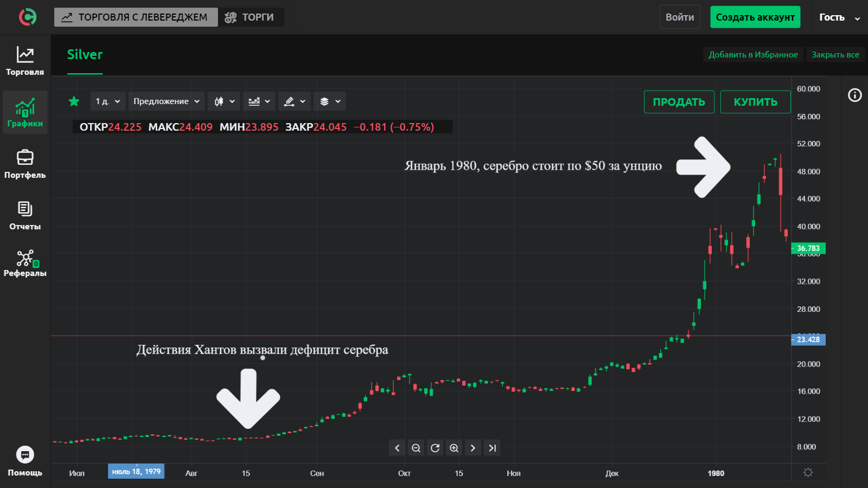868x488 pixels.
Task: Click the ПРОДАТЬ sell button
Action: click(679, 102)
